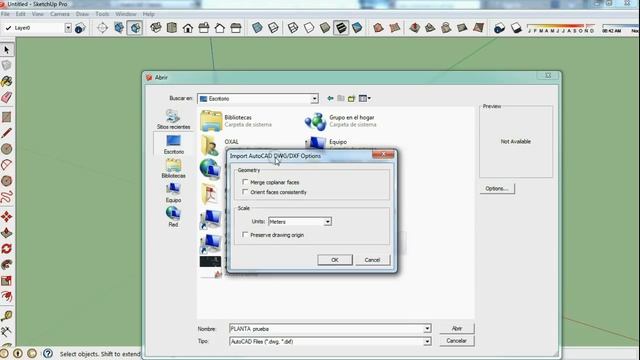Image resolution: width=640 pixels, height=360 pixels.
Task: Click Cancel in Import Options dialog
Action: 372,260
